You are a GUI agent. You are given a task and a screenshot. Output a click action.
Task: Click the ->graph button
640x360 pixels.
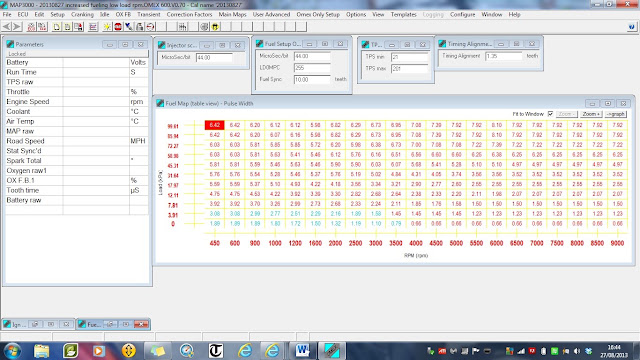tap(616, 114)
